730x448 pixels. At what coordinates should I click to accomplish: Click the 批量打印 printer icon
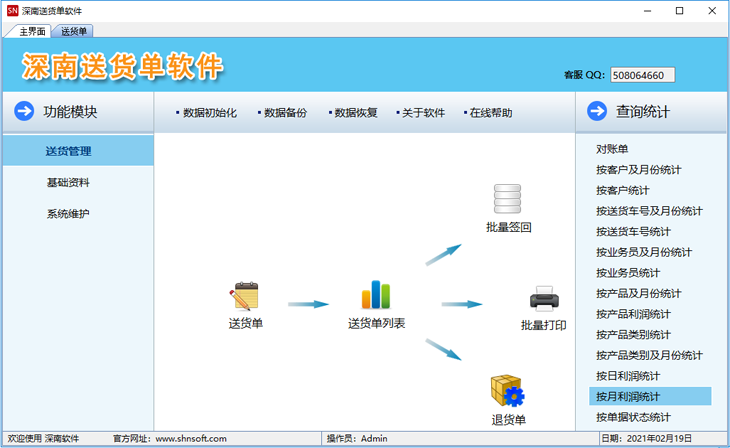543,298
